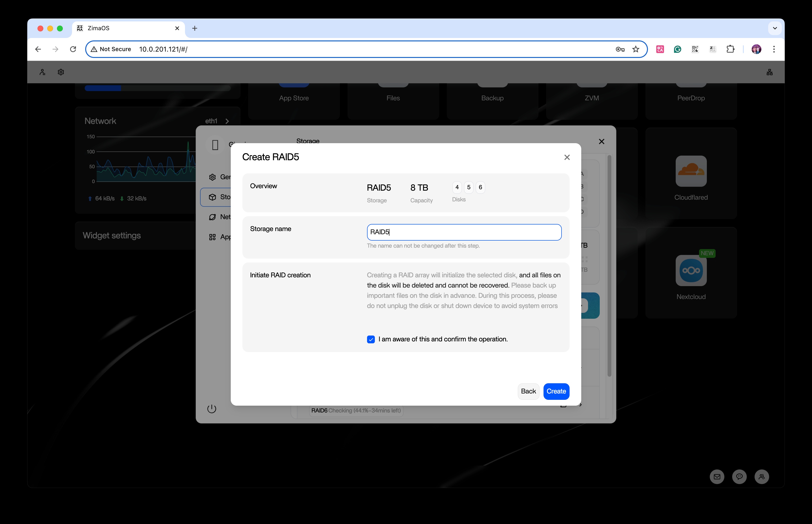
Task: Open the chat bubble icon at bottom right
Action: pyautogui.click(x=739, y=477)
